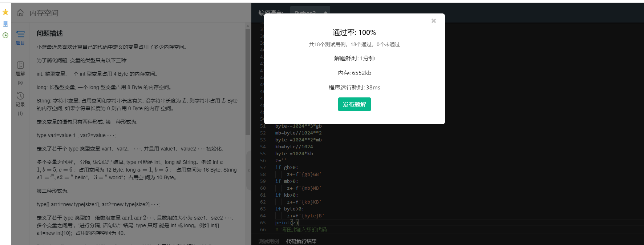Image resolution: width=644 pixels, height=245 pixels.
Task: Switch to the 测试用例 tab
Action: click(269, 241)
